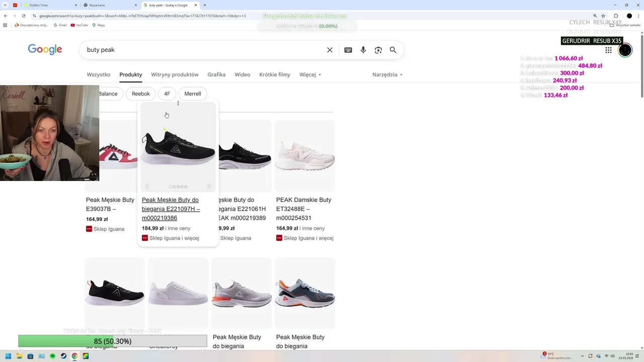
Task: Open the Google account avatar
Action: point(625,50)
